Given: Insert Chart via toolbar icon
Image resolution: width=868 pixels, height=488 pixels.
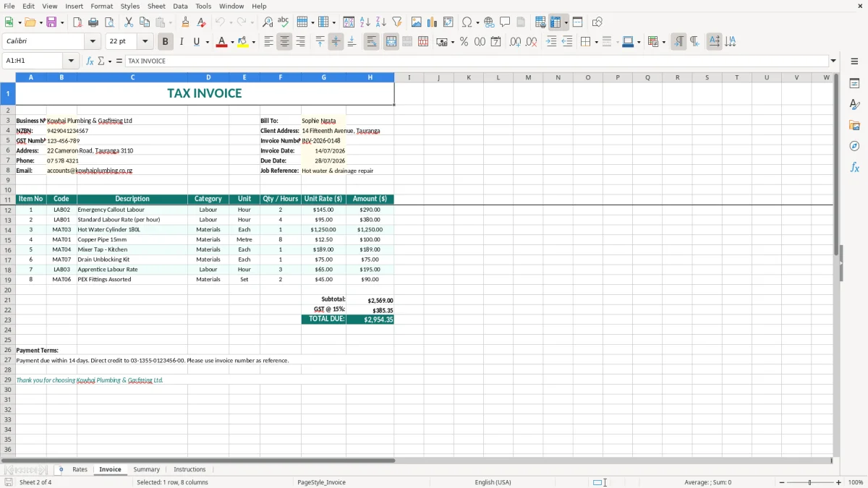Looking at the screenshot, I should (433, 22).
